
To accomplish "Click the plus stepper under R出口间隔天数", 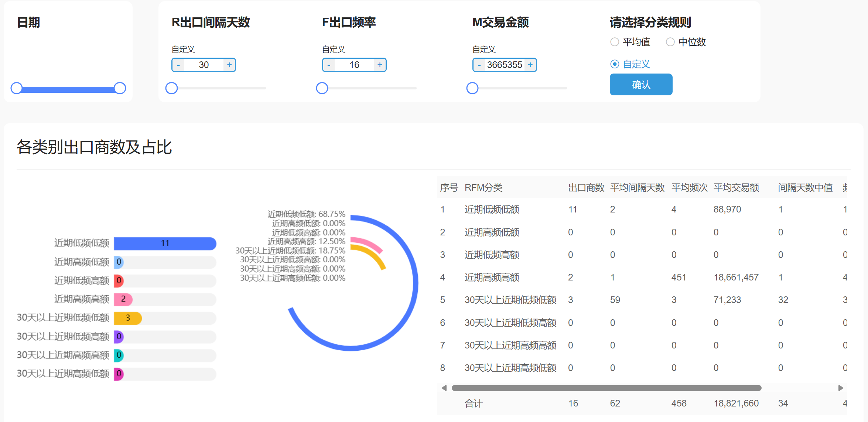I will tap(229, 64).
